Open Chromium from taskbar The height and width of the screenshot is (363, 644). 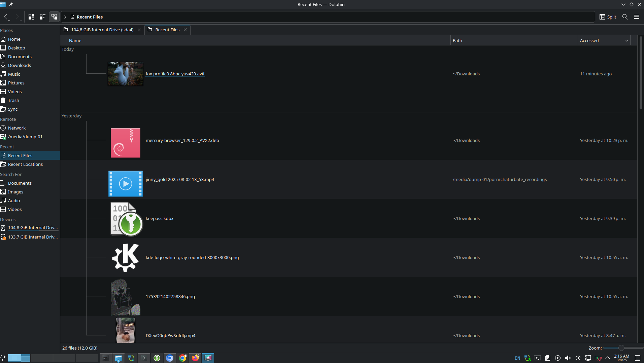click(170, 358)
